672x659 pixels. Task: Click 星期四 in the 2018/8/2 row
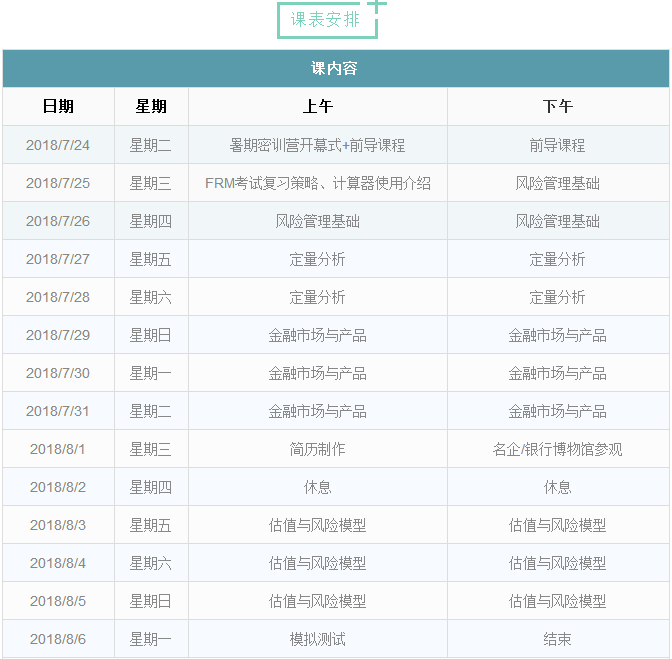(x=150, y=487)
